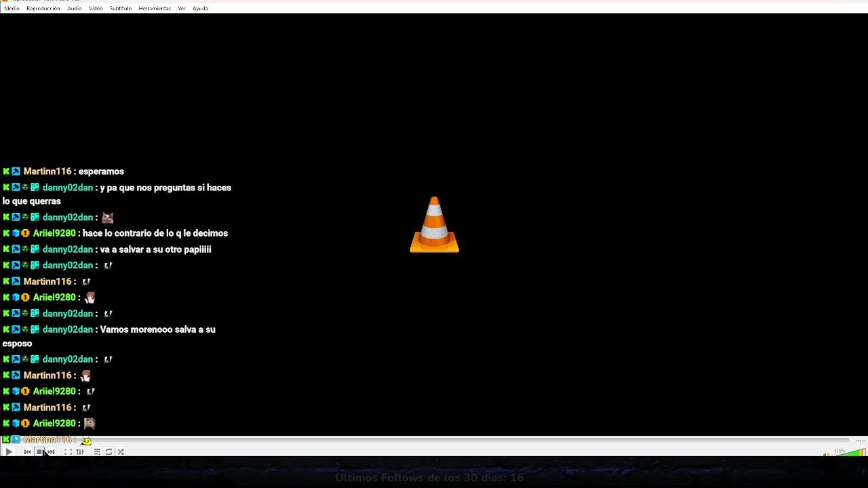Screen dimensions: 868x488
Task: Click the elapsed time display beside seek bar
Action: pyautogui.click(x=860, y=441)
